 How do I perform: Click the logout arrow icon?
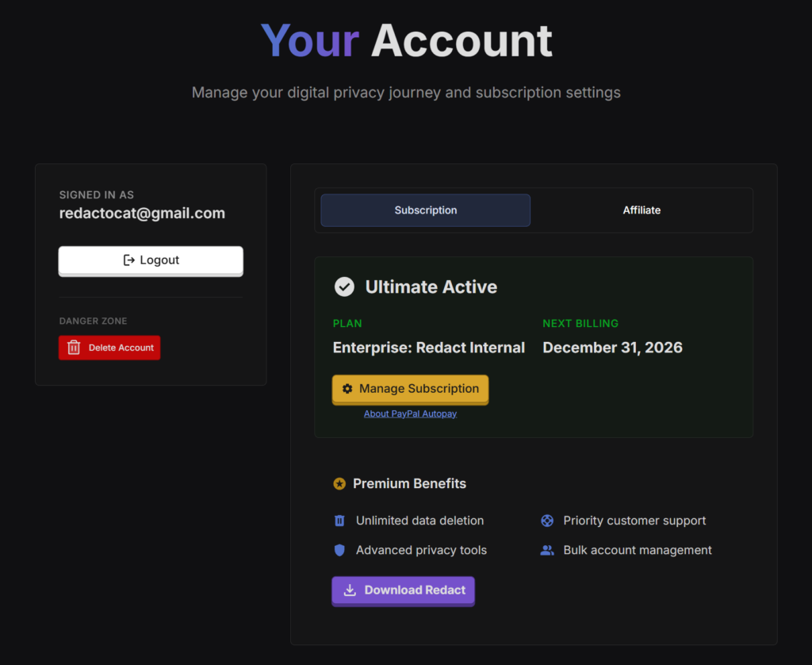(x=129, y=260)
